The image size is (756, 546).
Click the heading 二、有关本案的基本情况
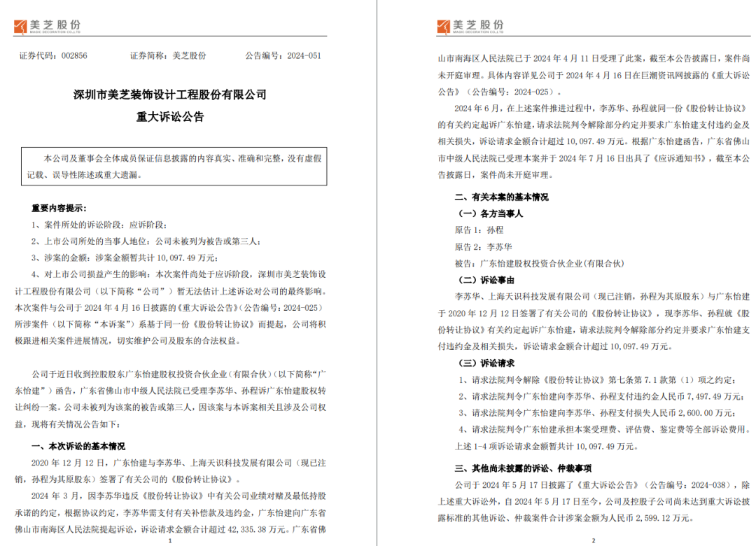coord(501,197)
